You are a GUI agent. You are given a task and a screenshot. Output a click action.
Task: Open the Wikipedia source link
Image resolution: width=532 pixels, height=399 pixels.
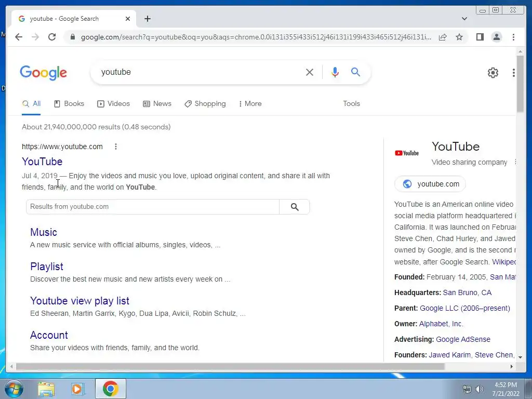[504, 262]
